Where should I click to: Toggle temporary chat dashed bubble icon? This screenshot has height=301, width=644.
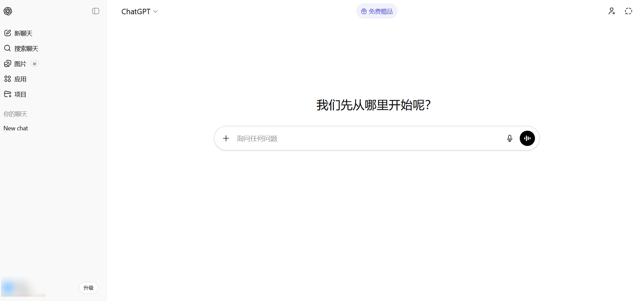point(628,11)
